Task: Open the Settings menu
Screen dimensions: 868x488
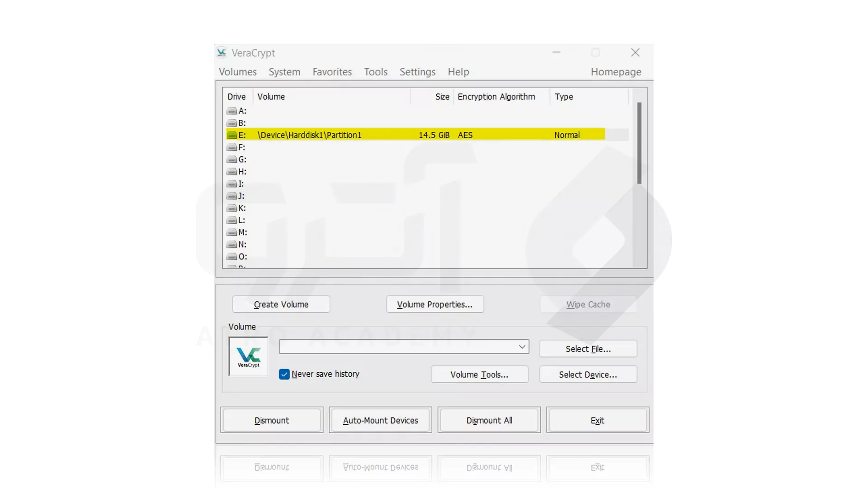Action: point(418,72)
